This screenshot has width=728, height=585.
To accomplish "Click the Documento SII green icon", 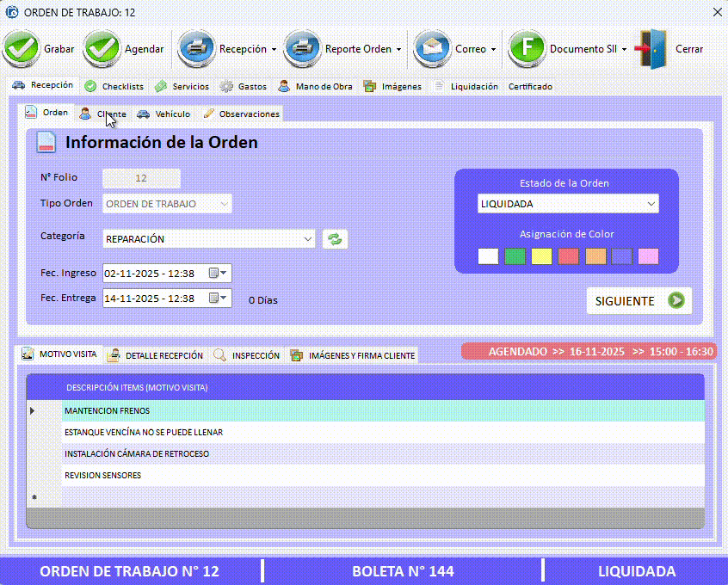I will click(527, 49).
